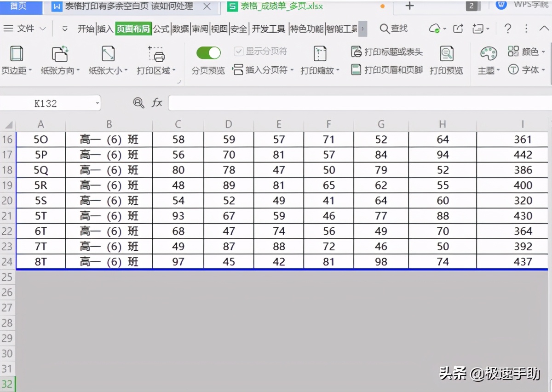
Task: Enable the 显示分页符 checkbox
Action: (240, 51)
